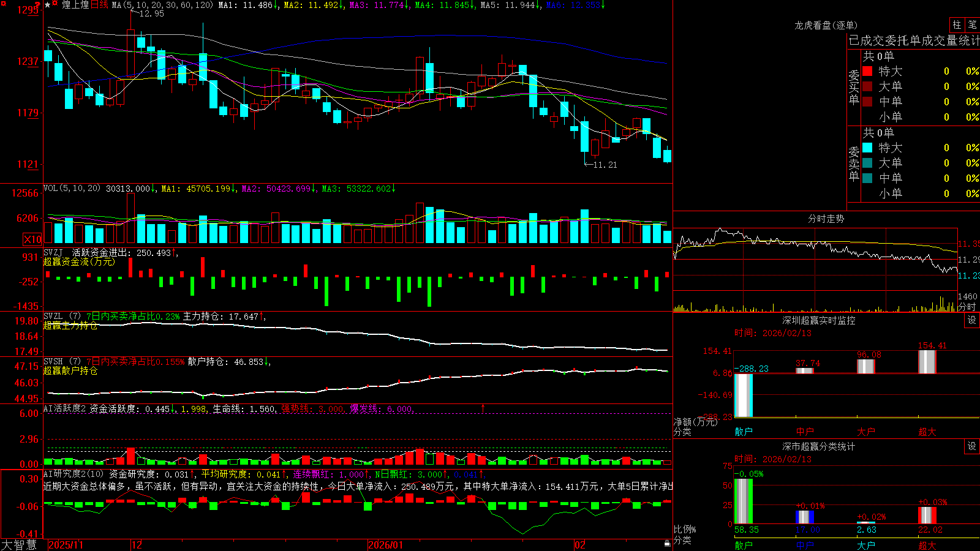Click the red up-arrow marker in AI活跃度 panel
Screen dimensions: 980x551
(x=483, y=408)
